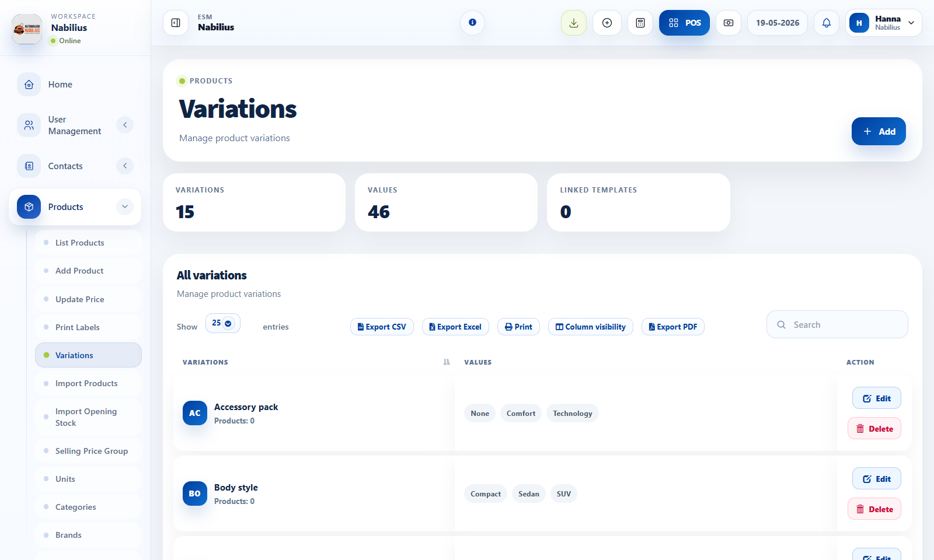Open the calculator icon
Screen dimensions: 934x560
(x=640, y=23)
